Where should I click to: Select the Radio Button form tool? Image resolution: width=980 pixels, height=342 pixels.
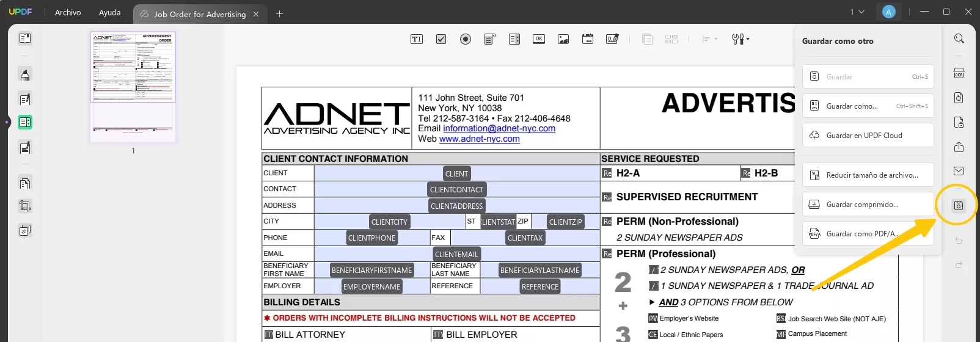point(466,39)
